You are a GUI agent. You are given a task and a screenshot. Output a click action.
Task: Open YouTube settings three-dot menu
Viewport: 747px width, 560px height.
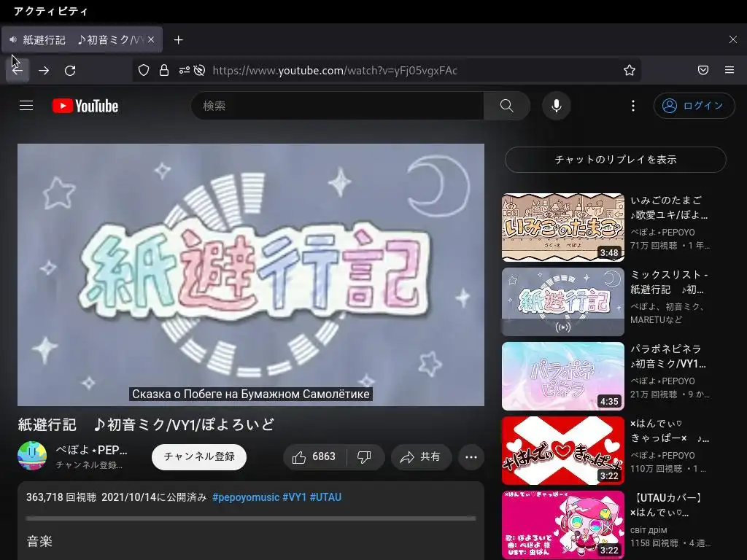pyautogui.click(x=632, y=106)
